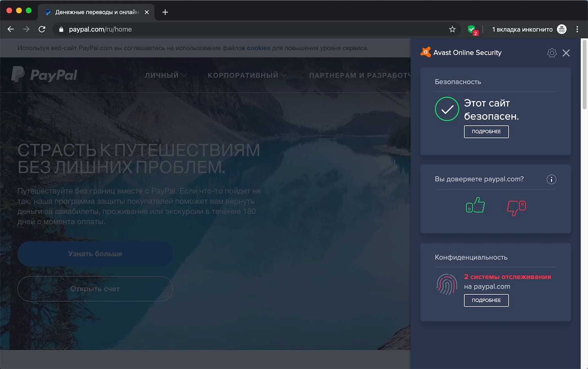Screen dimensions: 588x369
Task: Bookmark the page with the star icon
Action: click(452, 29)
